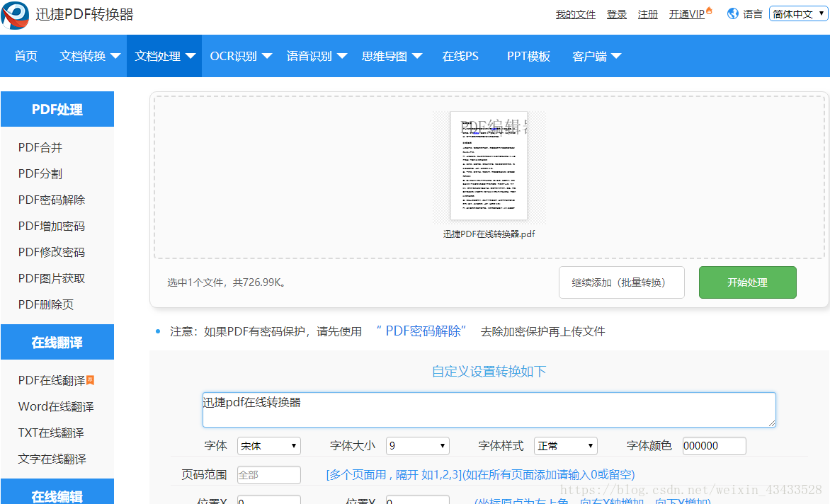The height and width of the screenshot is (504, 830).
Task: Click the 自定义设置转换如下 heading
Action: (489, 371)
